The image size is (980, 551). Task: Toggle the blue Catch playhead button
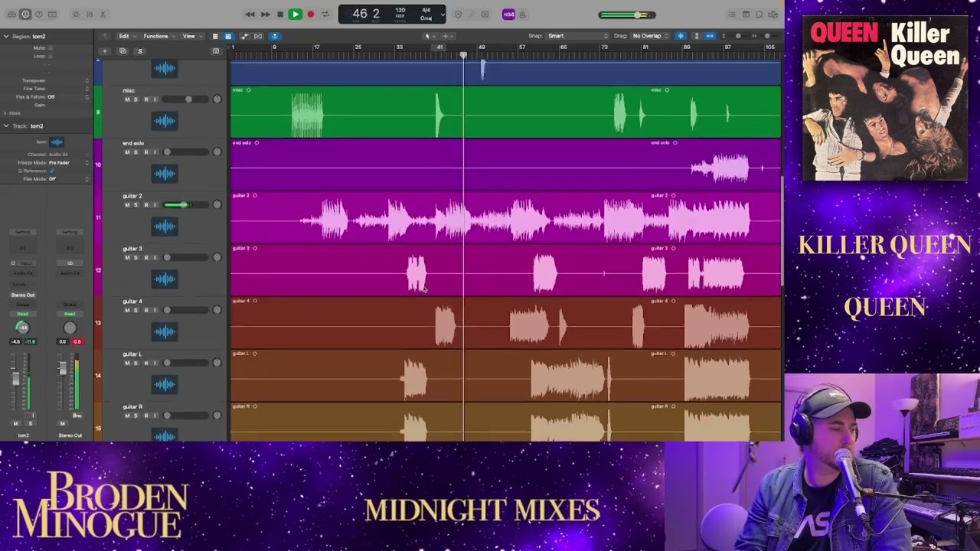[x=274, y=36]
